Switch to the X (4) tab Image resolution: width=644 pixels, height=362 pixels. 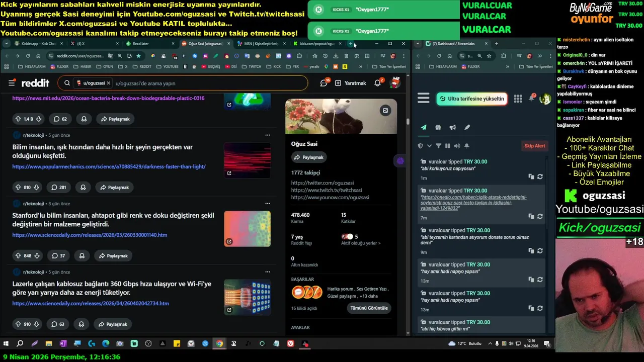(x=96, y=44)
